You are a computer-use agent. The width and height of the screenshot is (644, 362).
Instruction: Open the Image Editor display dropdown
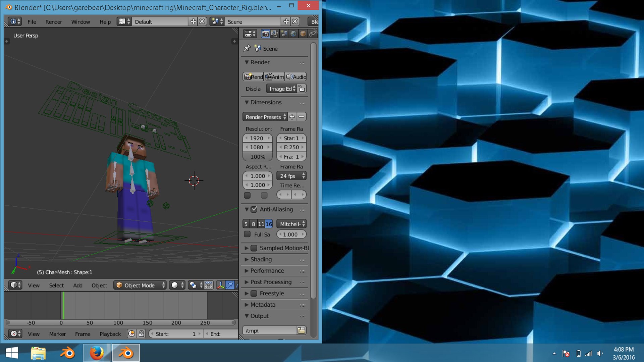click(x=281, y=89)
